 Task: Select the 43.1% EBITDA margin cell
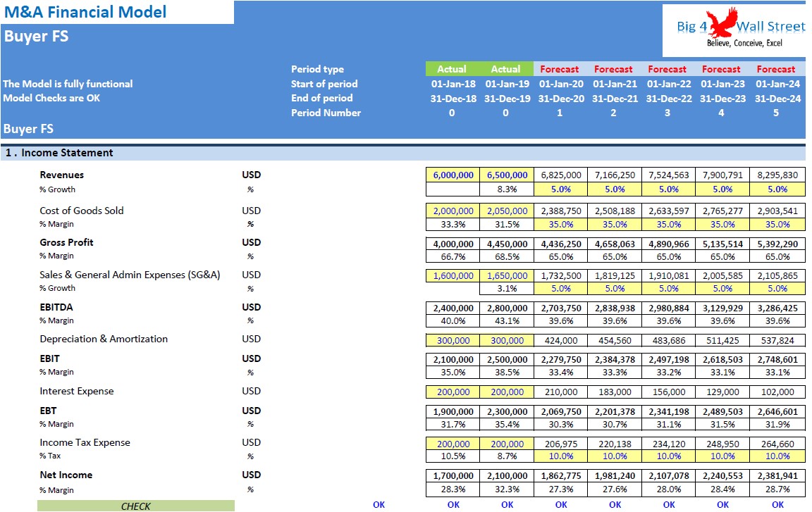pyautogui.click(x=507, y=320)
